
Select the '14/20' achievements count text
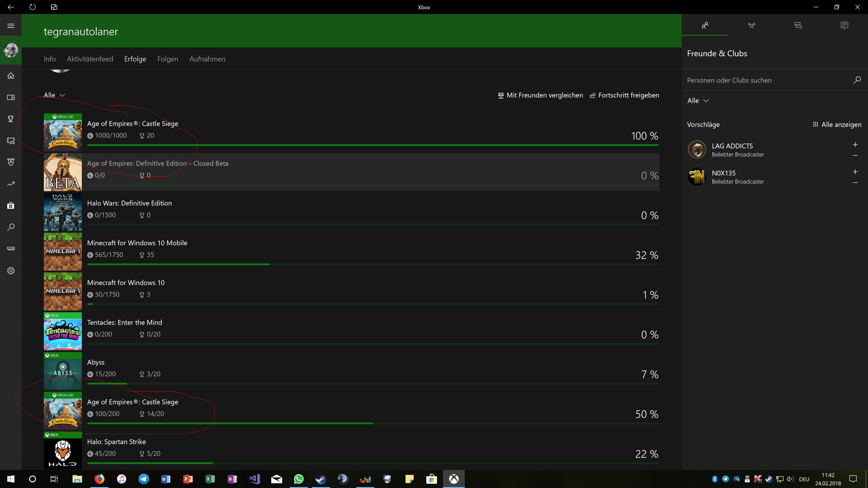(155, 414)
